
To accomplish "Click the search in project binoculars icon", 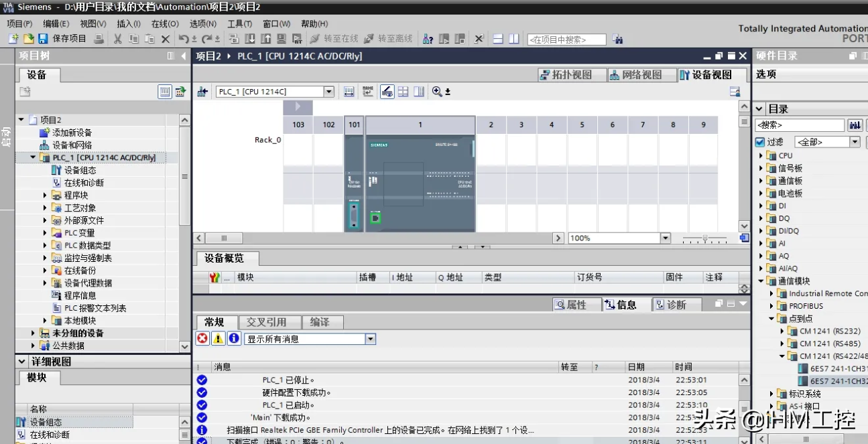I will click(x=617, y=40).
